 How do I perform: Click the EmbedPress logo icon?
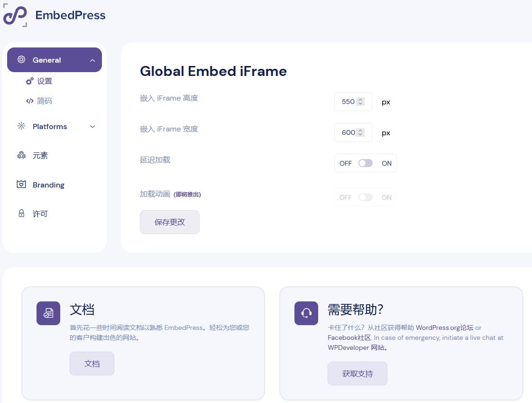15,15
